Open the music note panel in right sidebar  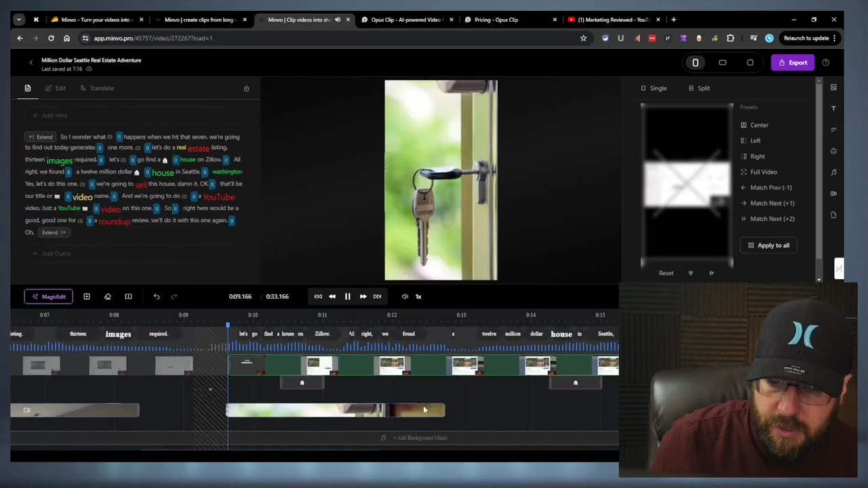(x=833, y=172)
